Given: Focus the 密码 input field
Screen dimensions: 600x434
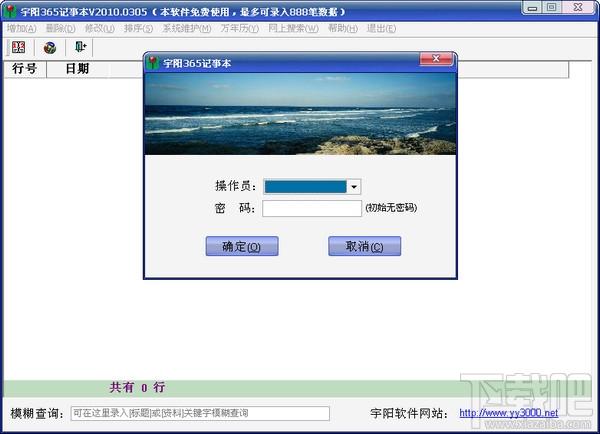Looking at the screenshot, I should coord(312,209).
